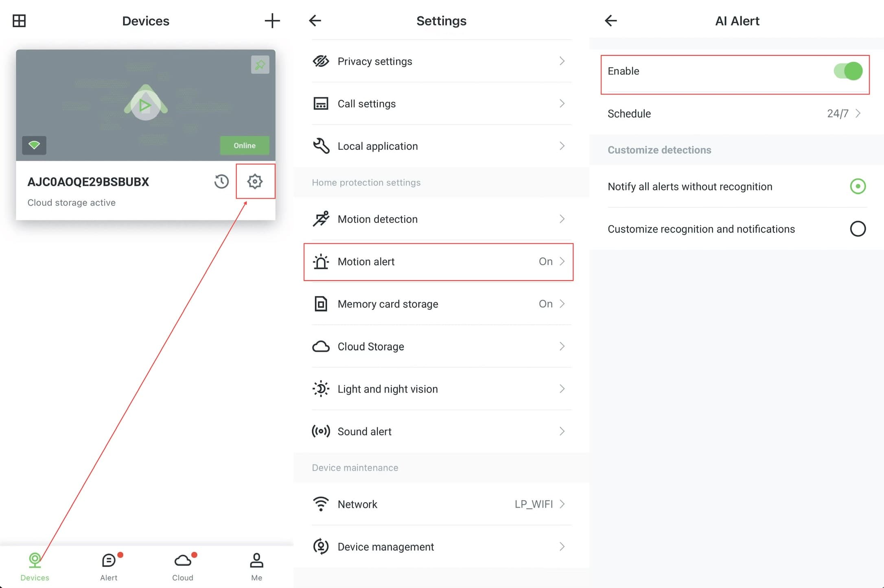Select Notify all alerts without recognition
Image resolution: width=884 pixels, height=588 pixels.
point(858,186)
